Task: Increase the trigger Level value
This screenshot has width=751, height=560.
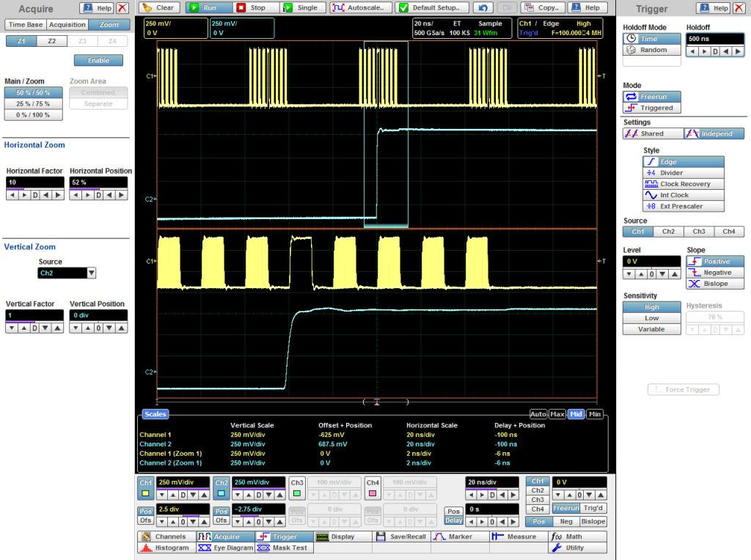Action: coord(640,273)
